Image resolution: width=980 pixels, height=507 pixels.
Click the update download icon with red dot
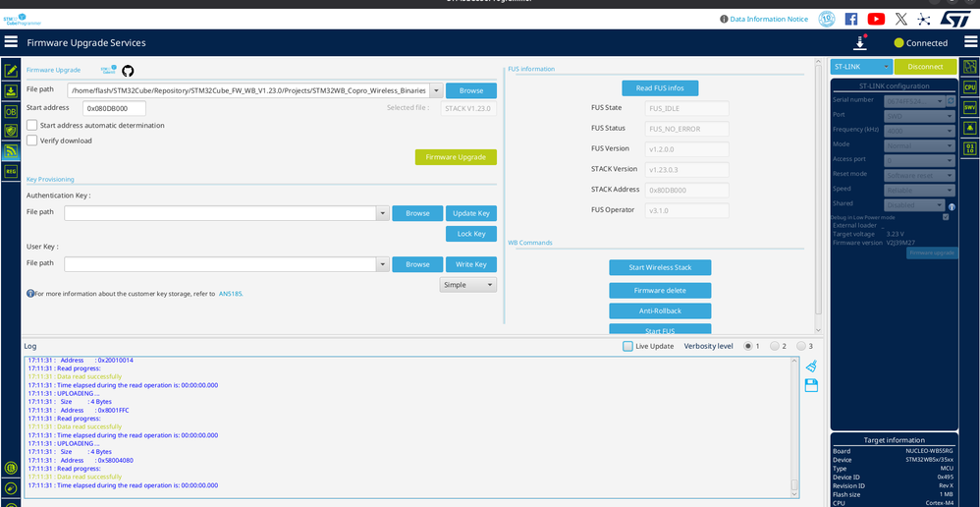click(x=860, y=42)
